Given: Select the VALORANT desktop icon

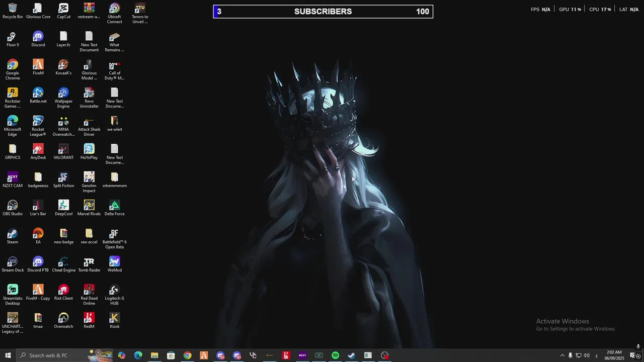Looking at the screenshot, I should pyautogui.click(x=63, y=152).
